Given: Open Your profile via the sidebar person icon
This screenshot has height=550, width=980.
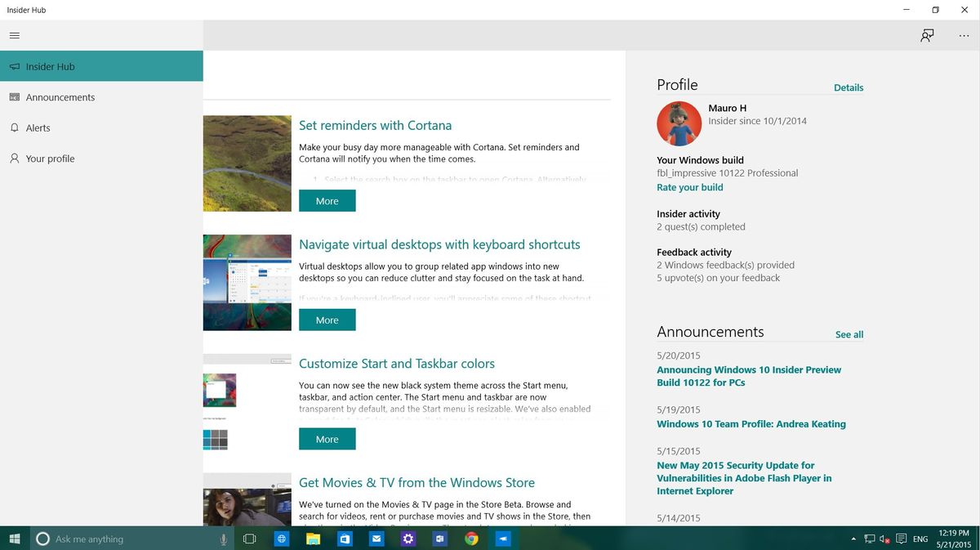Looking at the screenshot, I should tap(14, 159).
